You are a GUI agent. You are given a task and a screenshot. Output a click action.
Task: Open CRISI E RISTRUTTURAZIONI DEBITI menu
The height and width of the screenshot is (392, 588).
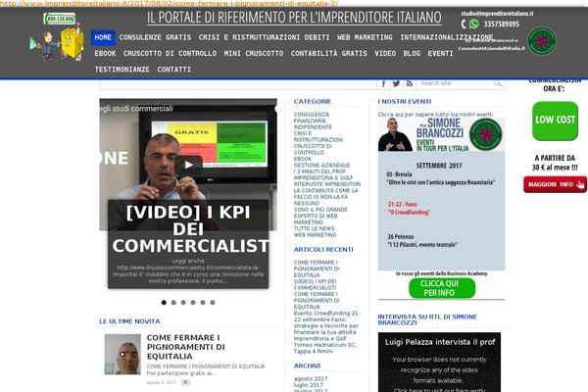pos(264,37)
